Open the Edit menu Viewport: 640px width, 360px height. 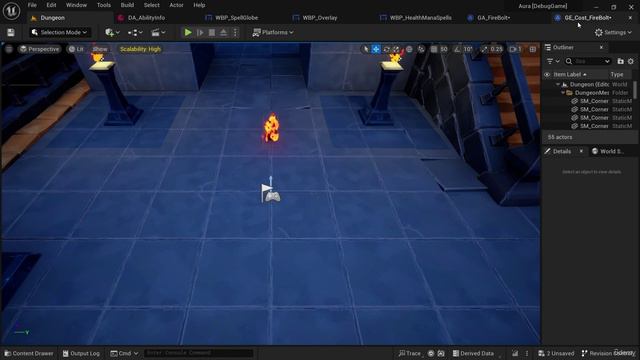click(x=51, y=5)
